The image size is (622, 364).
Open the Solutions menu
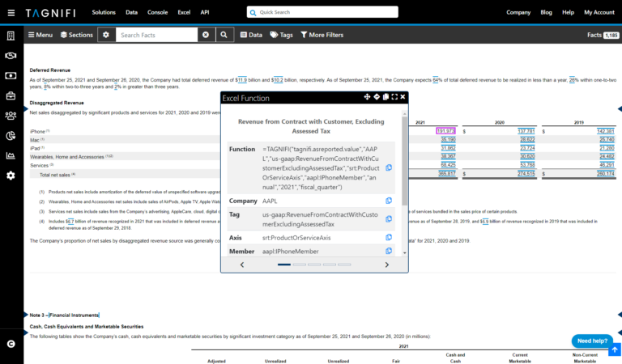coord(104,12)
